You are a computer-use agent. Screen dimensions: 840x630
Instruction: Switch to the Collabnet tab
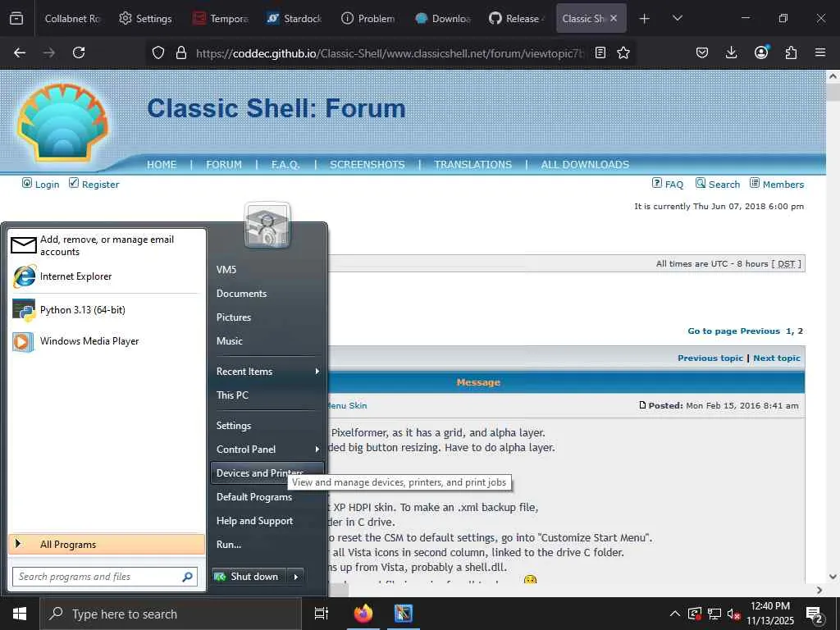pos(72,18)
